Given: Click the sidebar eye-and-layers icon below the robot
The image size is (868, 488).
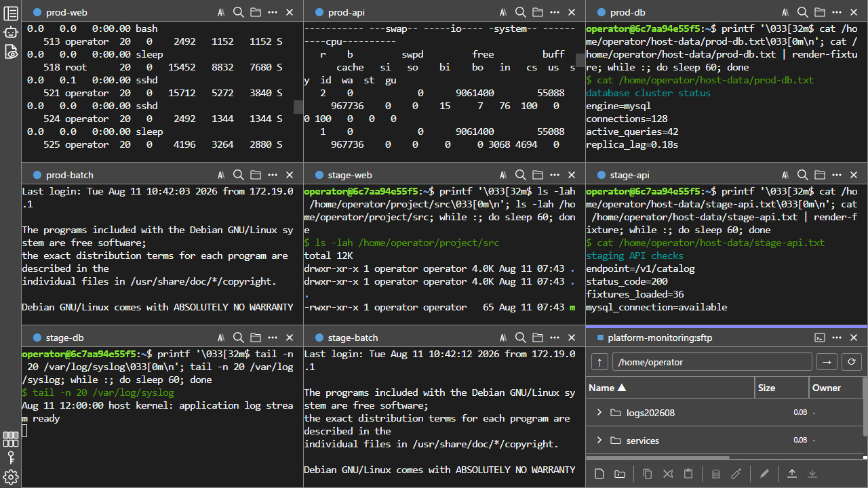Looking at the screenshot, I should pyautogui.click(x=11, y=52).
